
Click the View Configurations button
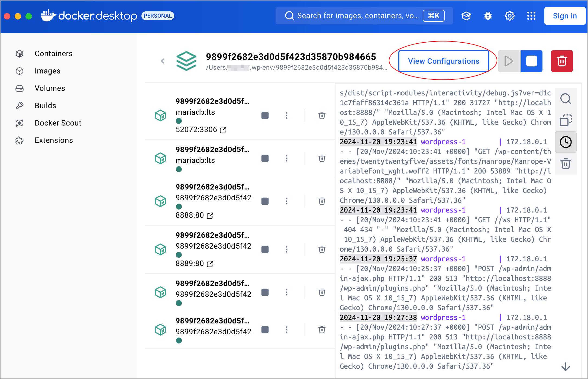click(444, 61)
